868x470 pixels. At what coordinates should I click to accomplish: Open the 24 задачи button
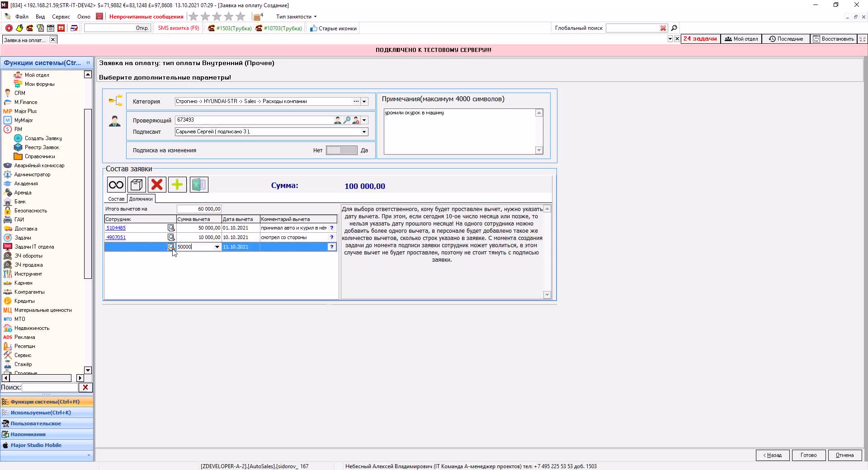[x=700, y=39]
